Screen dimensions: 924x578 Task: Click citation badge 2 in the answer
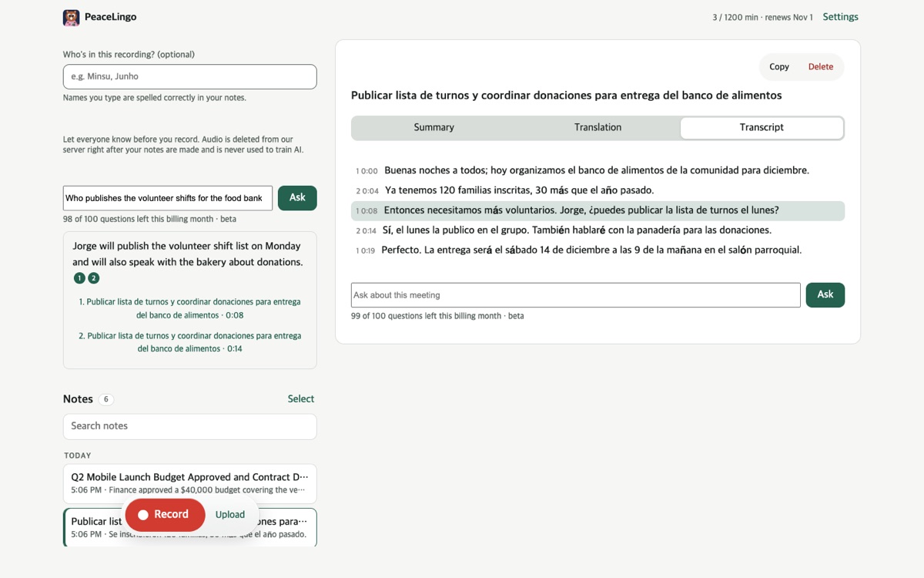click(x=94, y=278)
